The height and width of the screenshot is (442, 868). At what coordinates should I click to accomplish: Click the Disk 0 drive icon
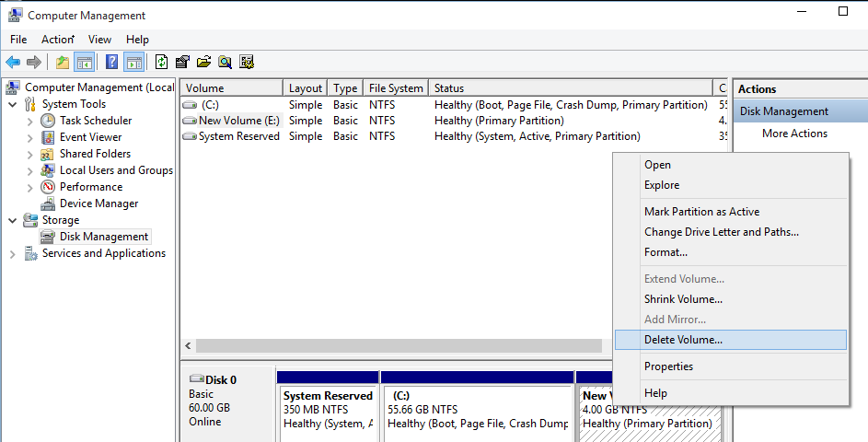pos(196,379)
